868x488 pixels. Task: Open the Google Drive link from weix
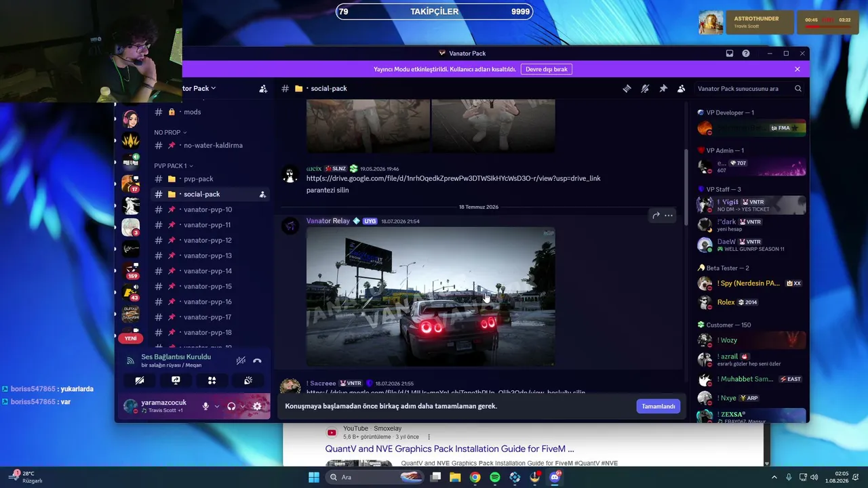coord(453,179)
